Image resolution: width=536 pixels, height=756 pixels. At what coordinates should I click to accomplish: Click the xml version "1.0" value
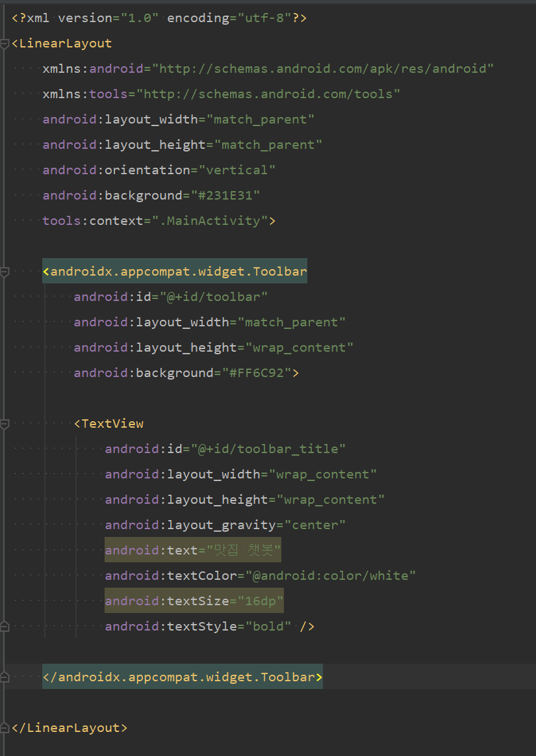coord(140,18)
